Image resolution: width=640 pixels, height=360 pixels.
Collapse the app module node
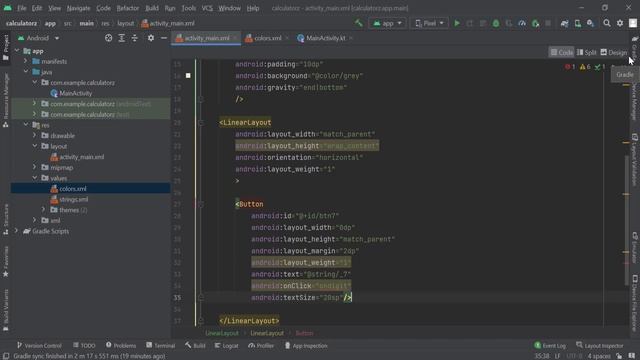pos(17,51)
